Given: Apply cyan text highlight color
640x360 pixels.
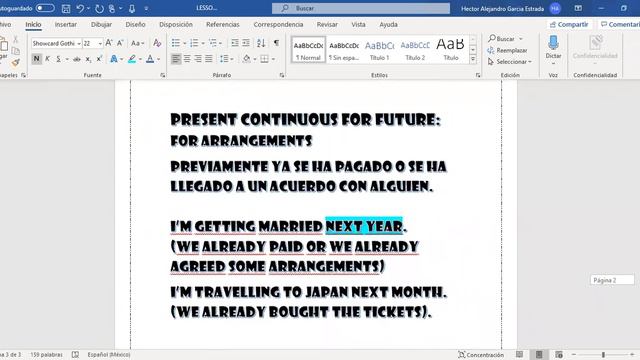Looking at the screenshot, I should coord(132,59).
